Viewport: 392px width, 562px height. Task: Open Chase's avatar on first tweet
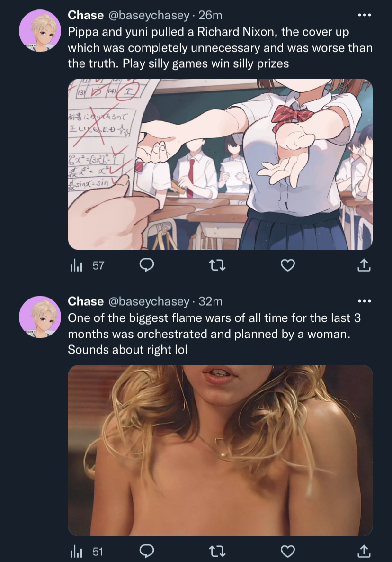[x=40, y=31]
